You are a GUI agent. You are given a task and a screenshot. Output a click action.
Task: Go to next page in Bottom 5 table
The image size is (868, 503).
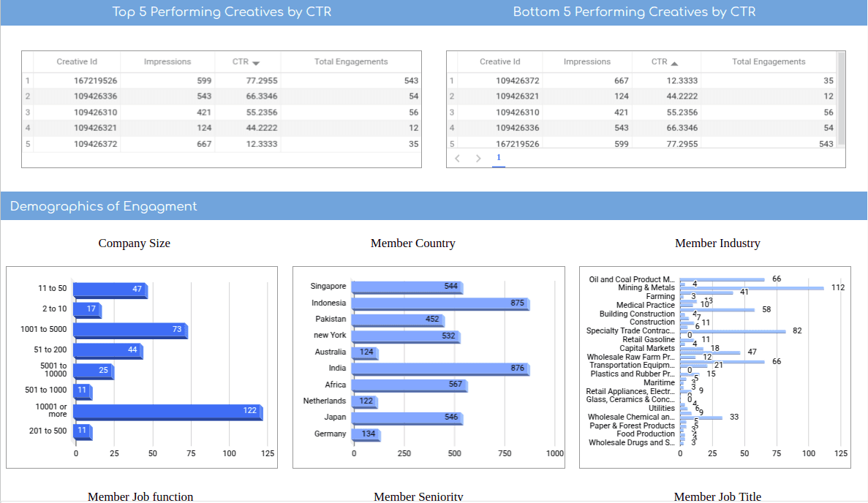(x=478, y=158)
